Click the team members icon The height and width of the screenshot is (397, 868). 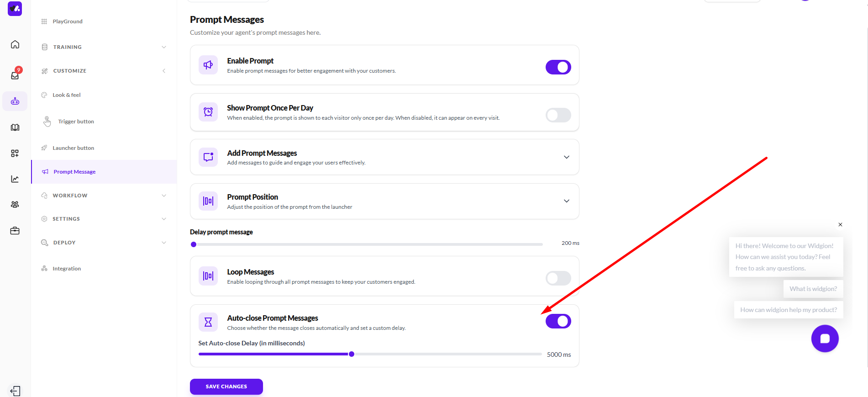(15, 205)
